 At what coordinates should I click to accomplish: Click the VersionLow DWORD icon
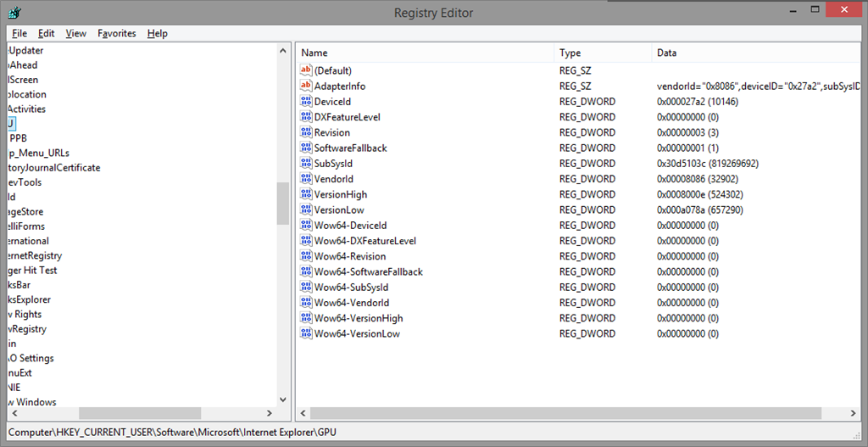click(306, 210)
